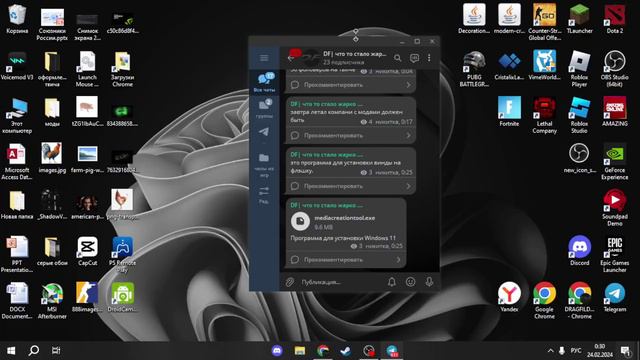This screenshot has height=360, width=640.
Task: Select Roblox Studio desktop shortcut
Action: tap(580, 116)
